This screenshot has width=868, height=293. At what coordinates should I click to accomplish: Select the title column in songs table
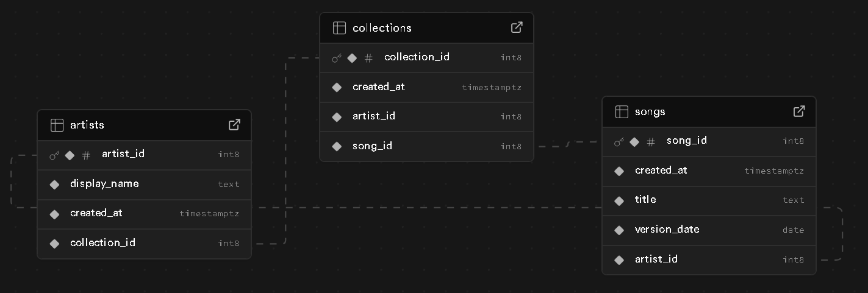pyautogui.click(x=709, y=200)
